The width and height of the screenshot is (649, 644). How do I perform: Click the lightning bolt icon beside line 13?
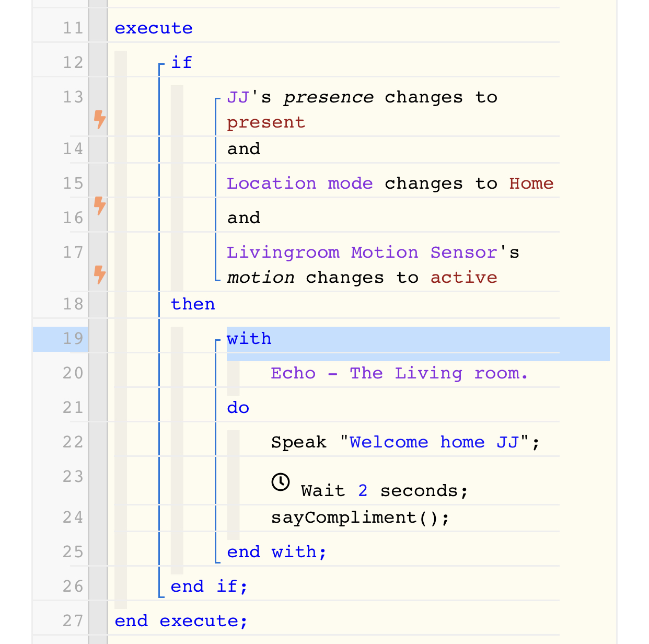pos(100,120)
